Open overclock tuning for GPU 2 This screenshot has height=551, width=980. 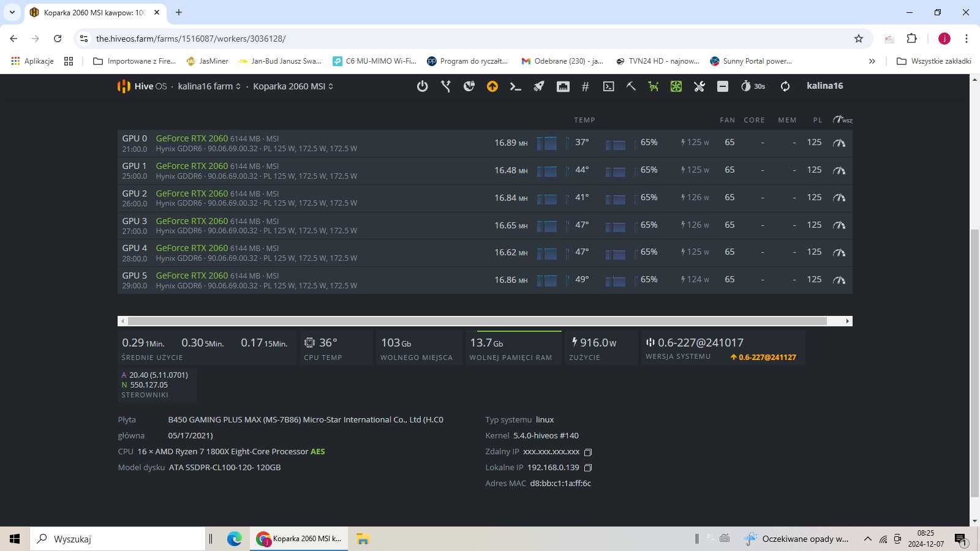pyautogui.click(x=839, y=198)
